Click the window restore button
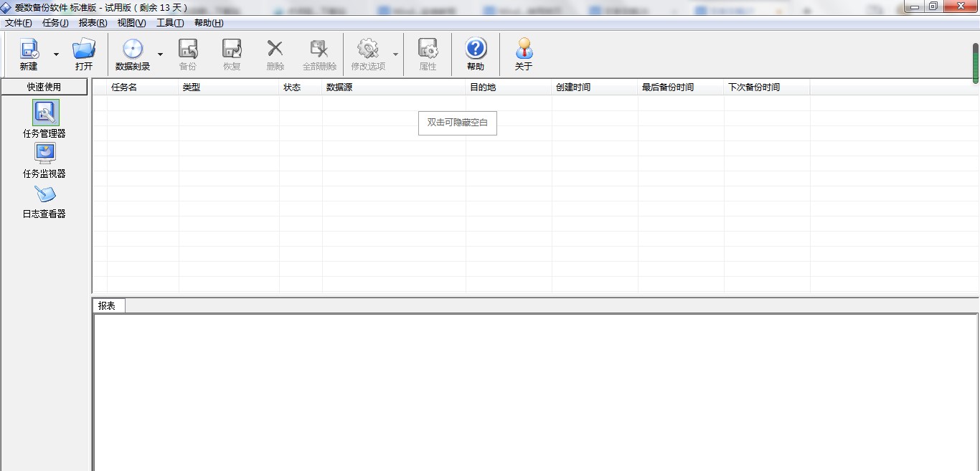This screenshot has height=471, width=980. pos(933,6)
